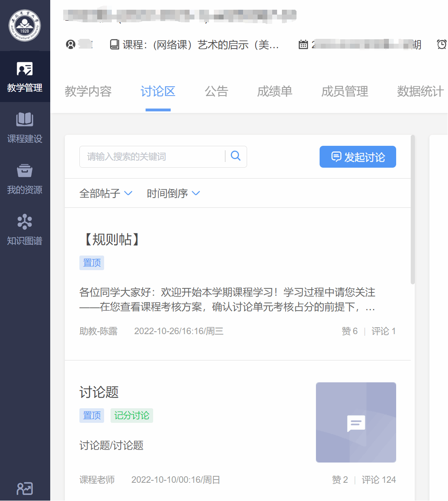Switch to the 成绩单 tab
Viewport: 448px width, 501px height.
275,92
